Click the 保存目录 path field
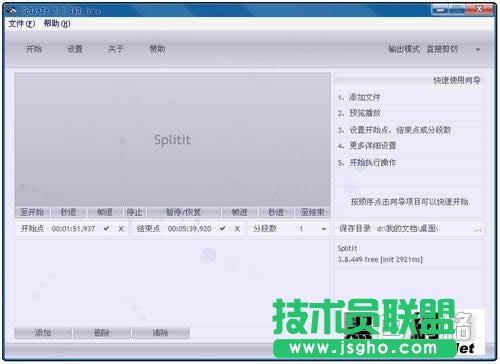This screenshot has height=364, width=500. click(x=407, y=229)
